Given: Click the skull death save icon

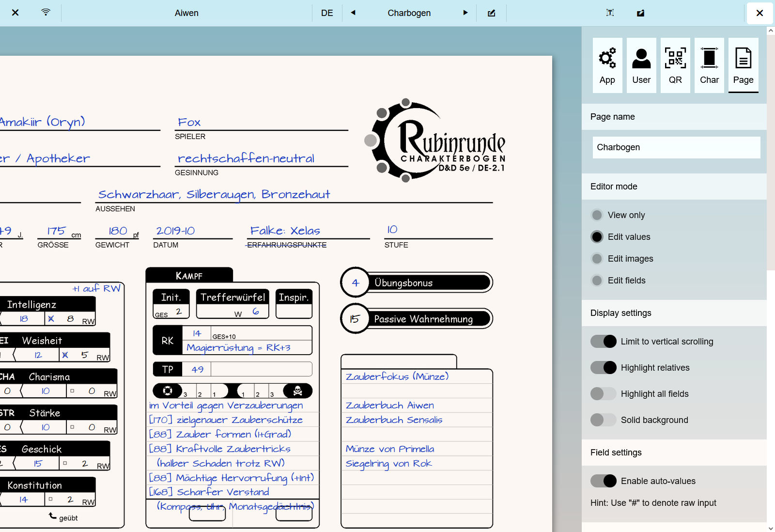Looking at the screenshot, I should (297, 391).
